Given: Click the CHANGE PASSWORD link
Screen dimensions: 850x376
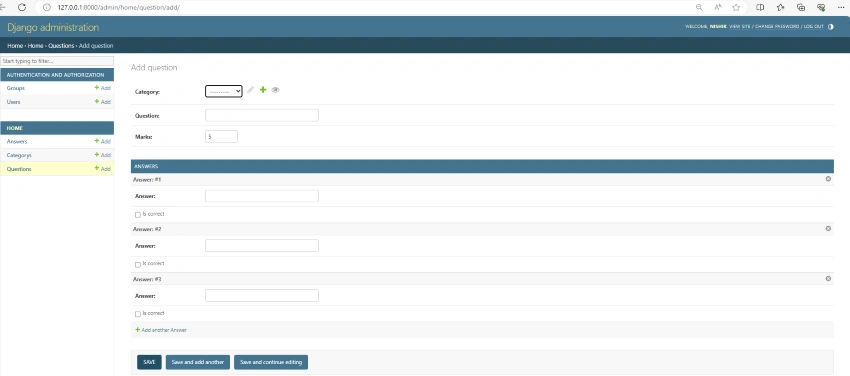Looking at the screenshot, I should [777, 27].
